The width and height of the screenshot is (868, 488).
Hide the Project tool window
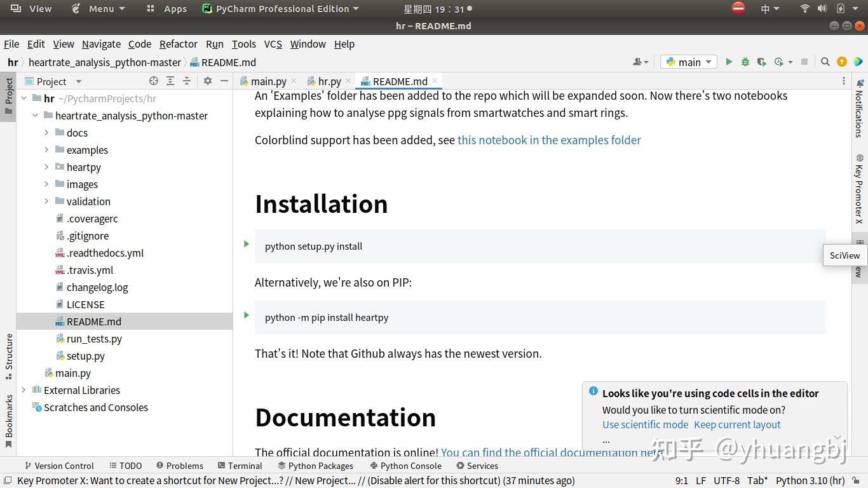click(x=224, y=81)
